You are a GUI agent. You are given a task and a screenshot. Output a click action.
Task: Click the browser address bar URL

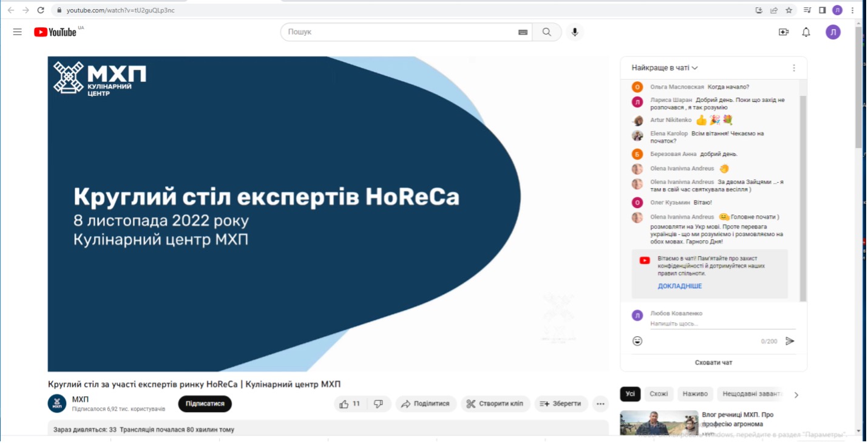(x=120, y=10)
